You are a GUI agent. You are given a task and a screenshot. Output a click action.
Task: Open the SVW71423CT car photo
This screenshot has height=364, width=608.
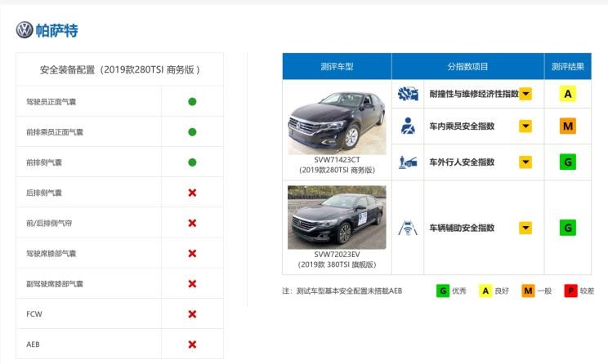point(337,121)
